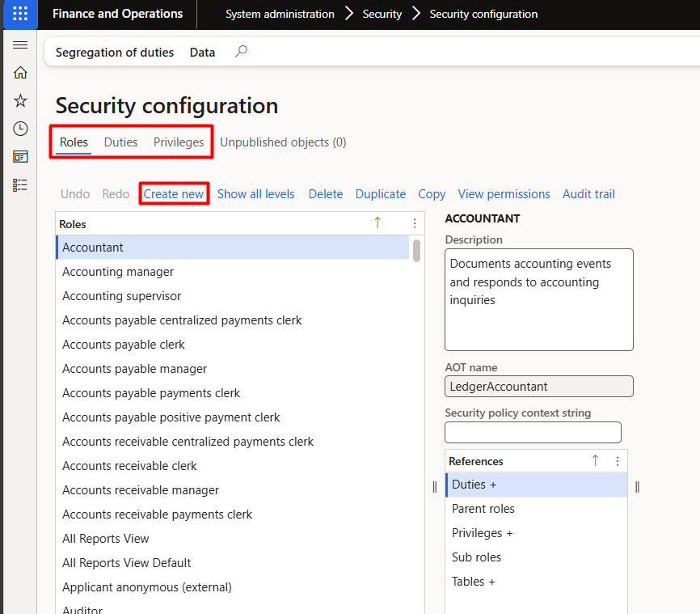This screenshot has width=700, height=614.
Task: Sort References list with the up arrow
Action: (x=595, y=461)
